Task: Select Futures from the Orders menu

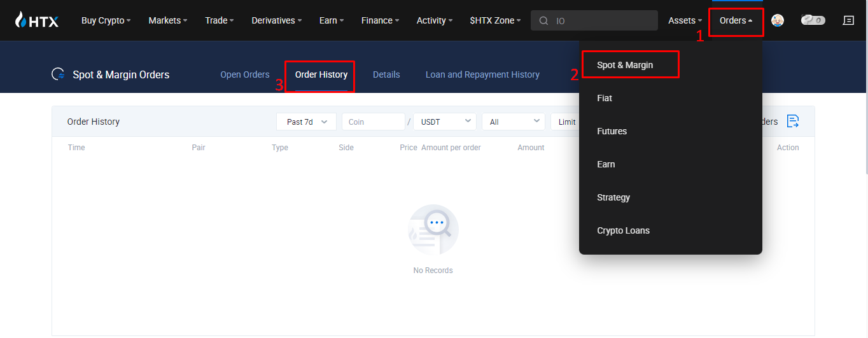Action: (x=612, y=131)
